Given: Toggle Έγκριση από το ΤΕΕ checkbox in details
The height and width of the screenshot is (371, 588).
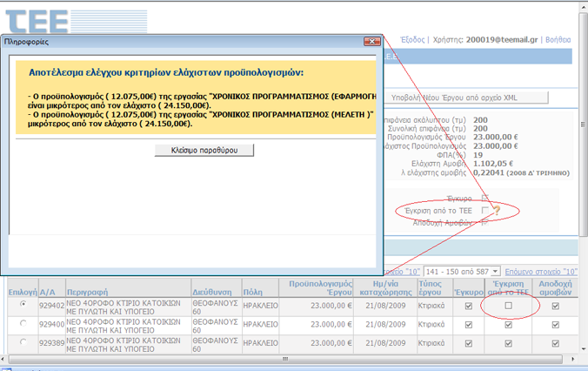Looking at the screenshot, I should click(485, 211).
